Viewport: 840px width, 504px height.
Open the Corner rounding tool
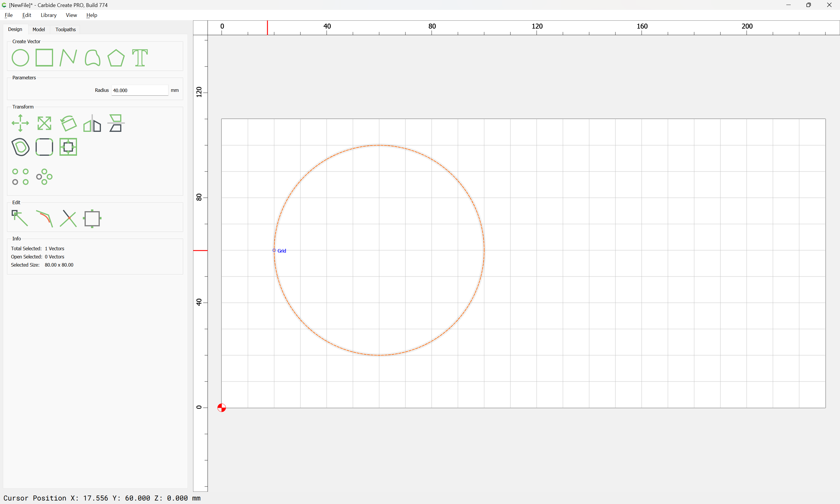[x=44, y=147]
